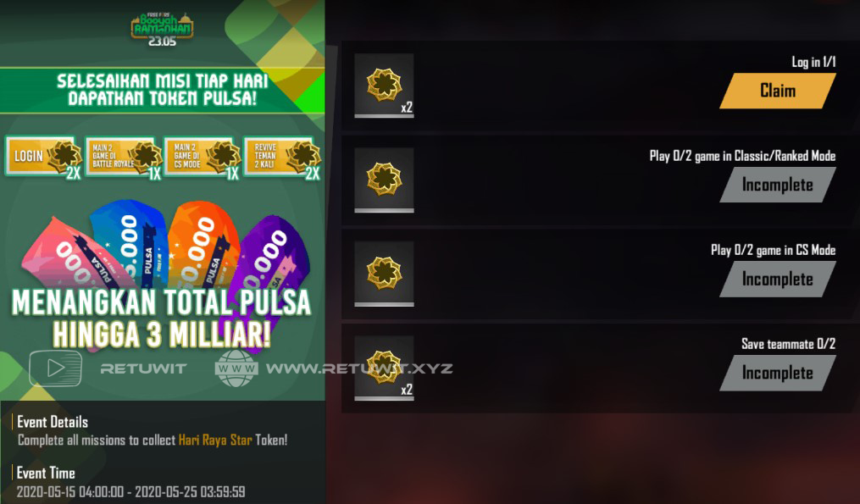Select the Log in reward token icon

point(384,86)
